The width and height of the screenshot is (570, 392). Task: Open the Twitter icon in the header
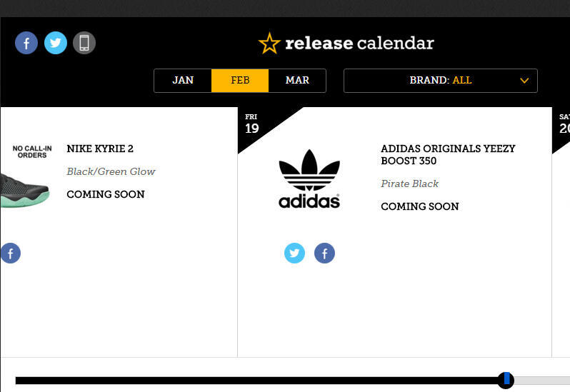[x=56, y=43]
